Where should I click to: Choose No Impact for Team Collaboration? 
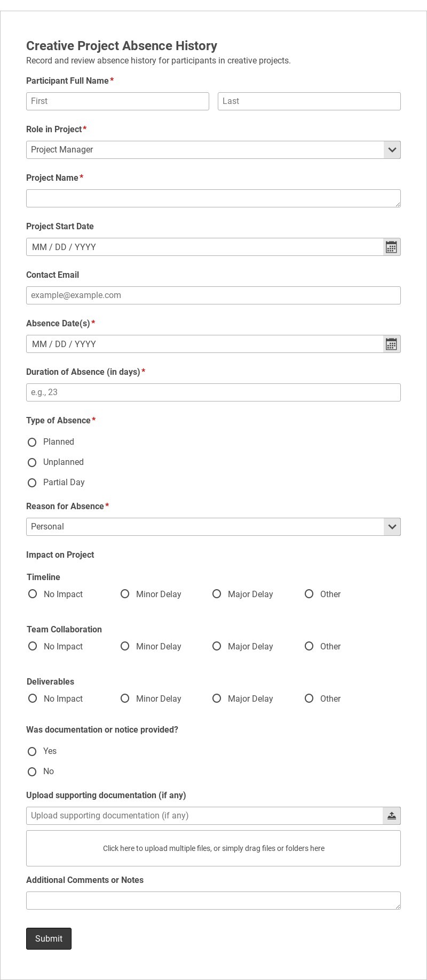pos(33,646)
